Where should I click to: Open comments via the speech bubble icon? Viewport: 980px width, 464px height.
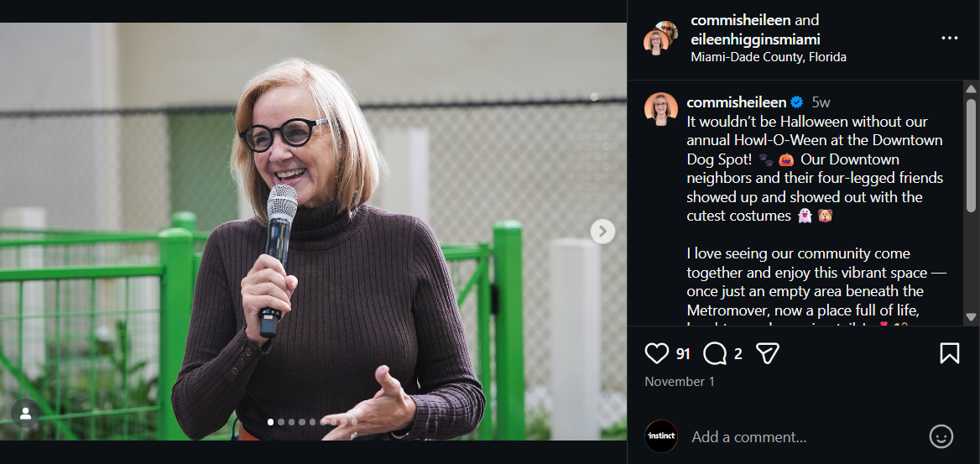click(x=715, y=353)
